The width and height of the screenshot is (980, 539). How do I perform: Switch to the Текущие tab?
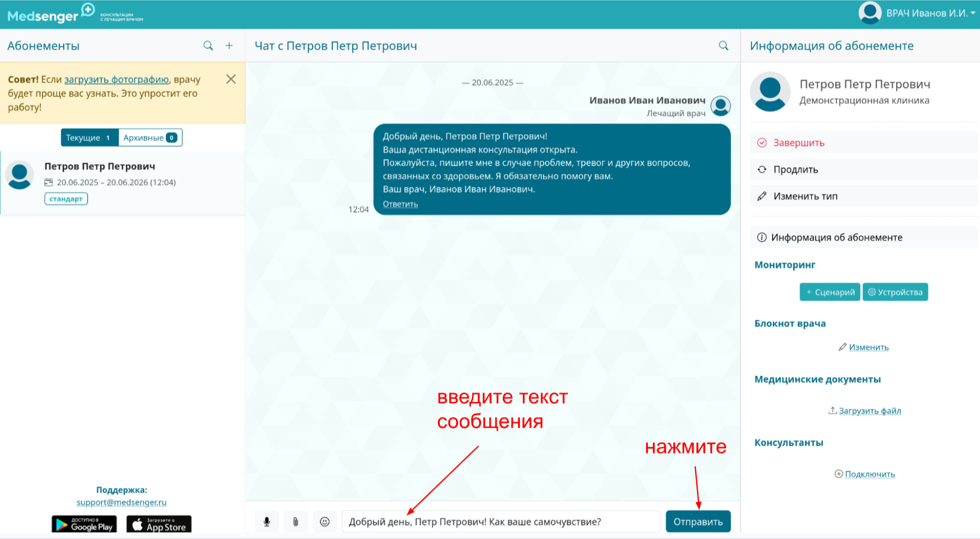coord(89,138)
